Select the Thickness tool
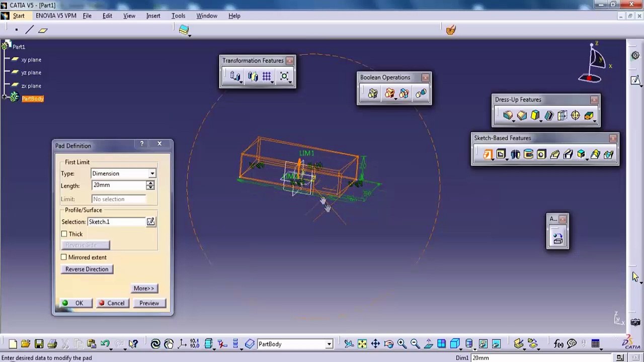The width and height of the screenshot is (644, 362). [x=562, y=116]
